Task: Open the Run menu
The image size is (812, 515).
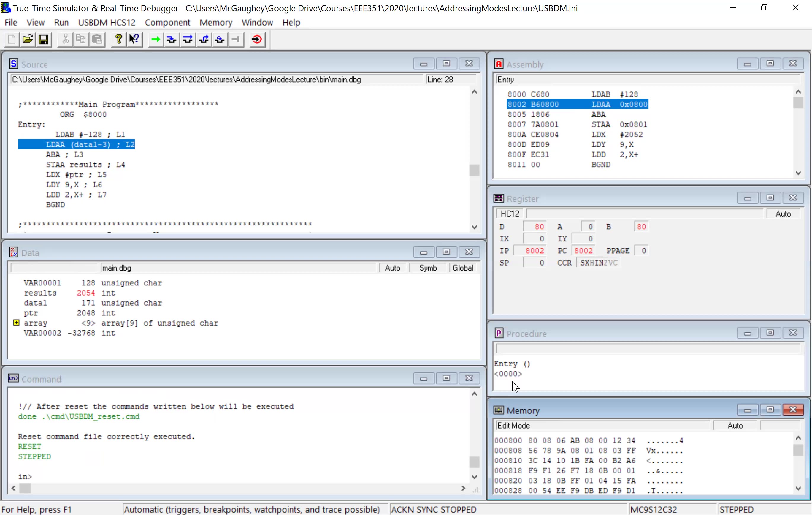Action: pyautogui.click(x=61, y=22)
